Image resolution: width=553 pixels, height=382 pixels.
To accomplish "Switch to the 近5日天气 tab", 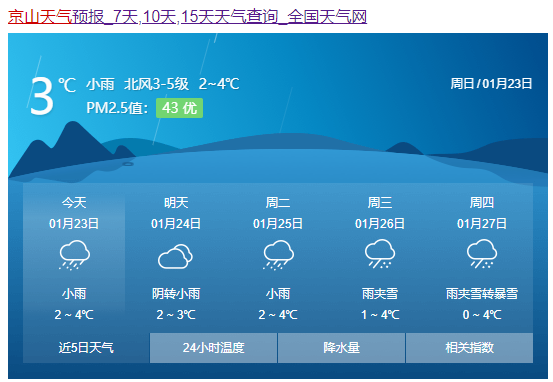I will [x=86, y=348].
